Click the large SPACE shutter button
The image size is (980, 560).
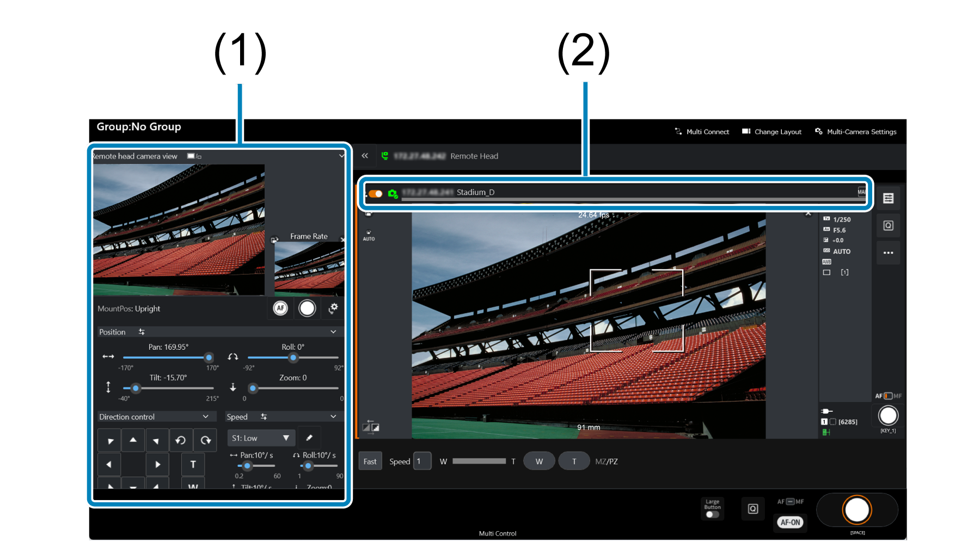(x=857, y=510)
